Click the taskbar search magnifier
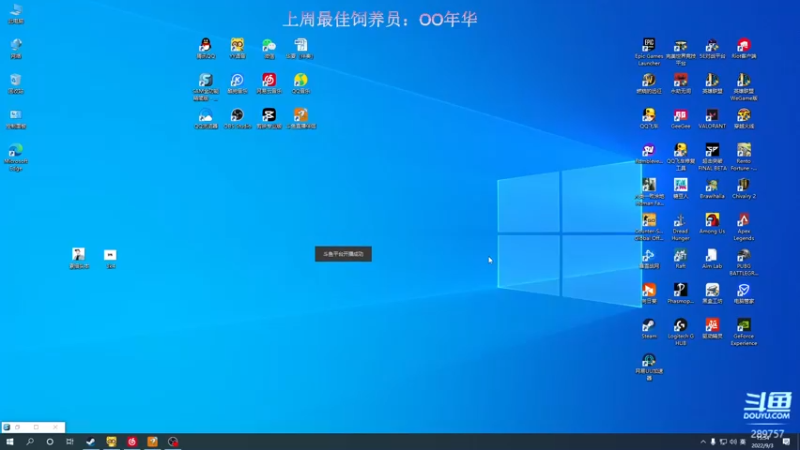 coord(30,442)
